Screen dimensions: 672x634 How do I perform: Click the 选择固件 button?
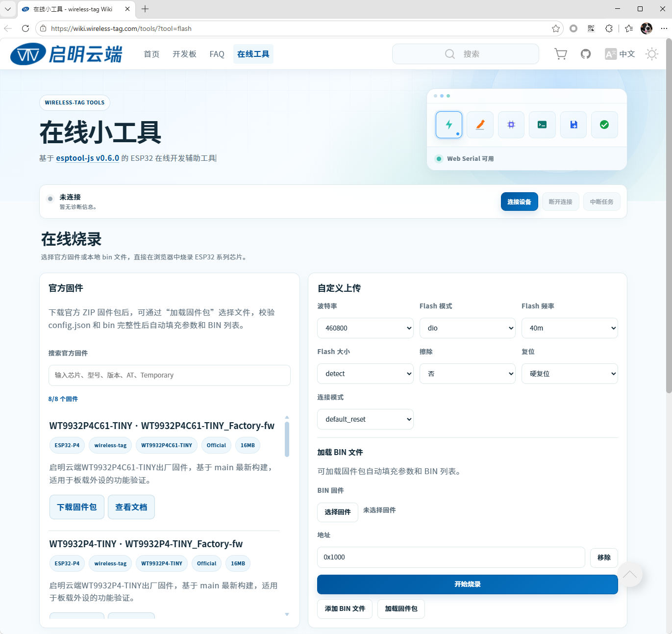[338, 512]
